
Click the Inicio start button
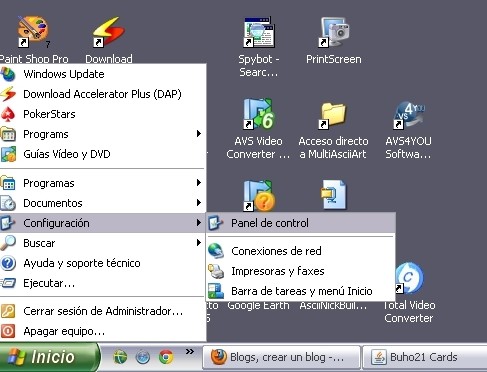49,357
